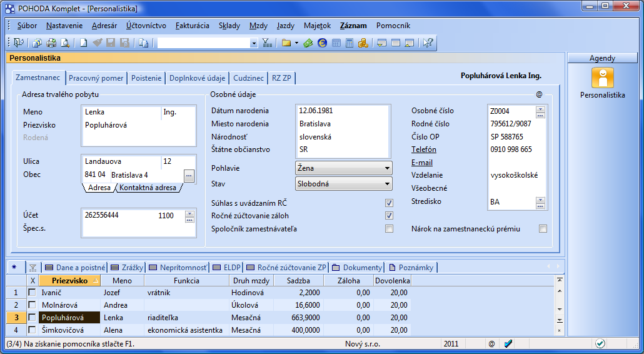644x354 pixels.
Task: Check the X box for Popluhárová row
Action: 32,318
